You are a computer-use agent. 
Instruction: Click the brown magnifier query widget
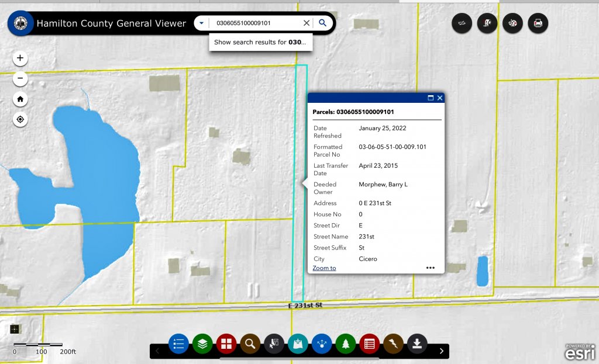point(250,344)
